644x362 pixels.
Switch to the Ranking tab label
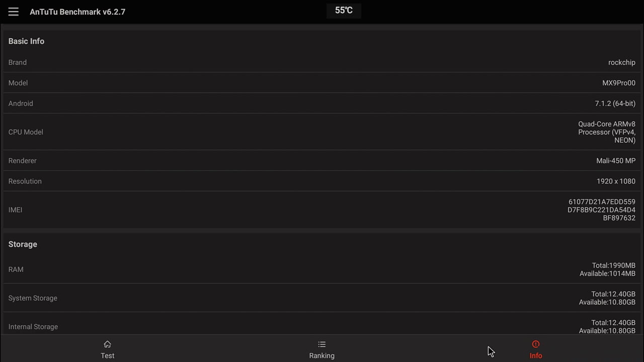(x=322, y=355)
